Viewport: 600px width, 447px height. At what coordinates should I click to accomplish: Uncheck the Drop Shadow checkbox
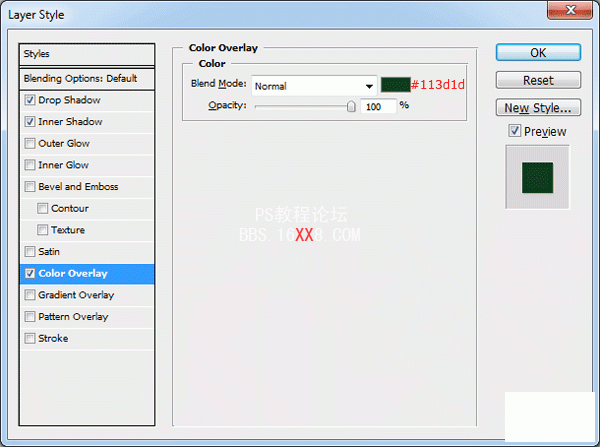coord(30,100)
